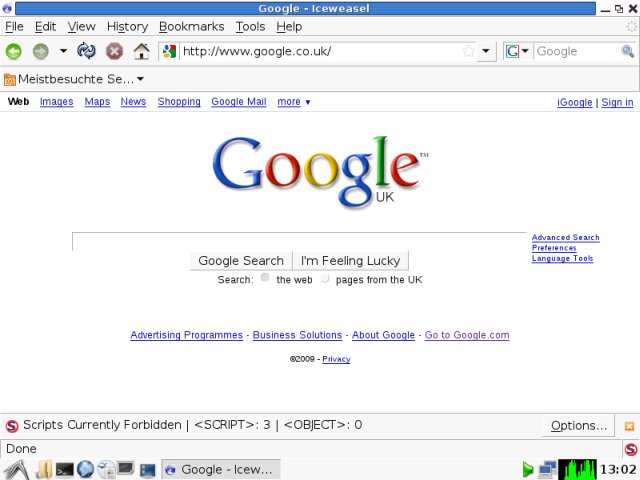Click the green CPU load graph
The height and width of the screenshot is (480, 640).
coord(578,470)
